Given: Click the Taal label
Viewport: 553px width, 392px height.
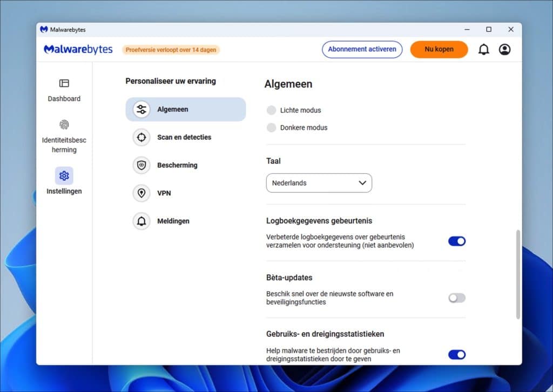Looking at the screenshot, I should (273, 161).
